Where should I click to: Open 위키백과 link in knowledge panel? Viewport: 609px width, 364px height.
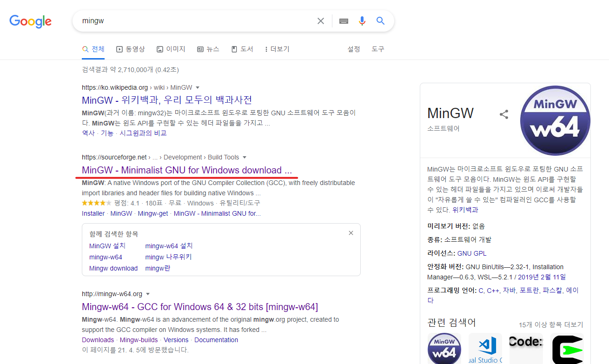tap(465, 210)
